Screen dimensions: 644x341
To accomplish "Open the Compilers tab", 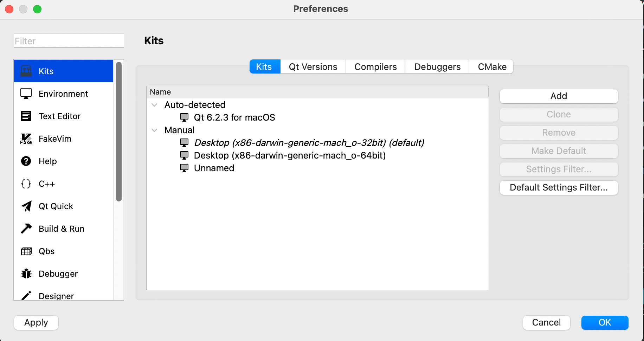I will (x=375, y=67).
